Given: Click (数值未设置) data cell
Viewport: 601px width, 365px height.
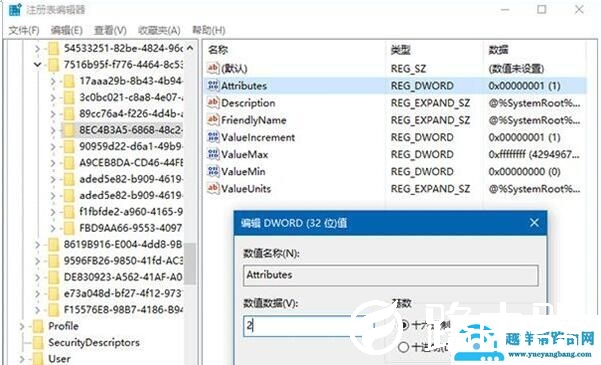Looking at the screenshot, I should click(516, 69).
